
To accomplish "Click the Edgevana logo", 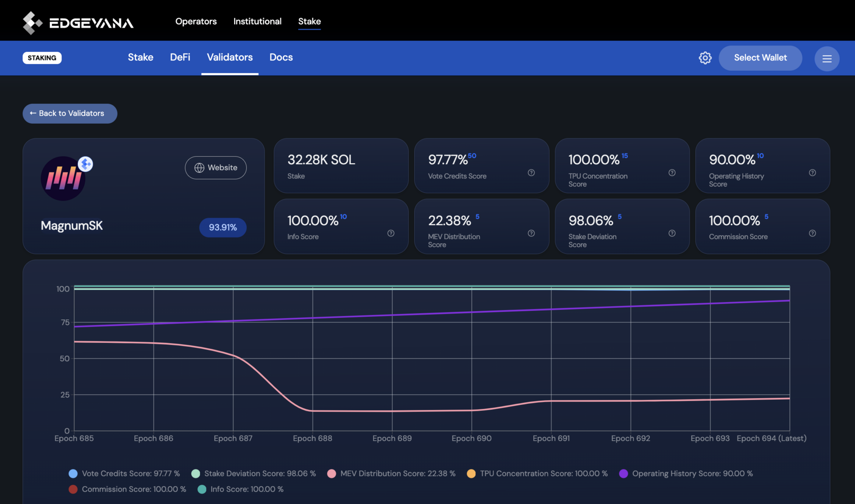I will click(x=78, y=22).
